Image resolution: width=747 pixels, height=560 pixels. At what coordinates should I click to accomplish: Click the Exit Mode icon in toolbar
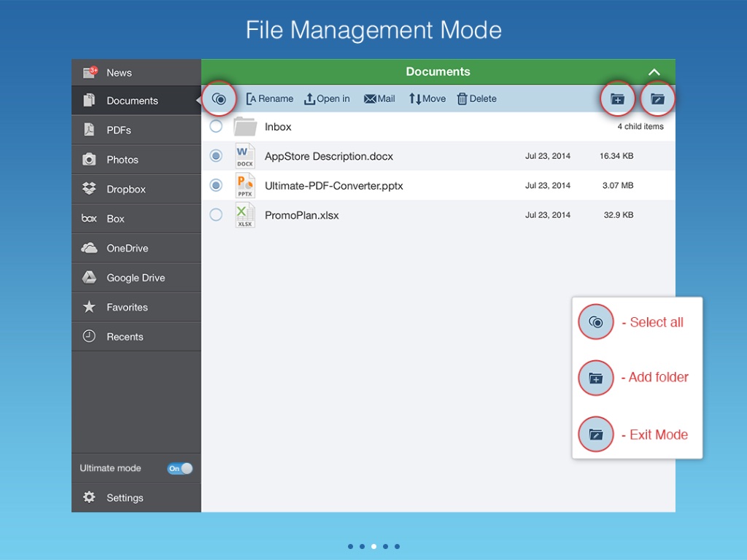coord(657,99)
